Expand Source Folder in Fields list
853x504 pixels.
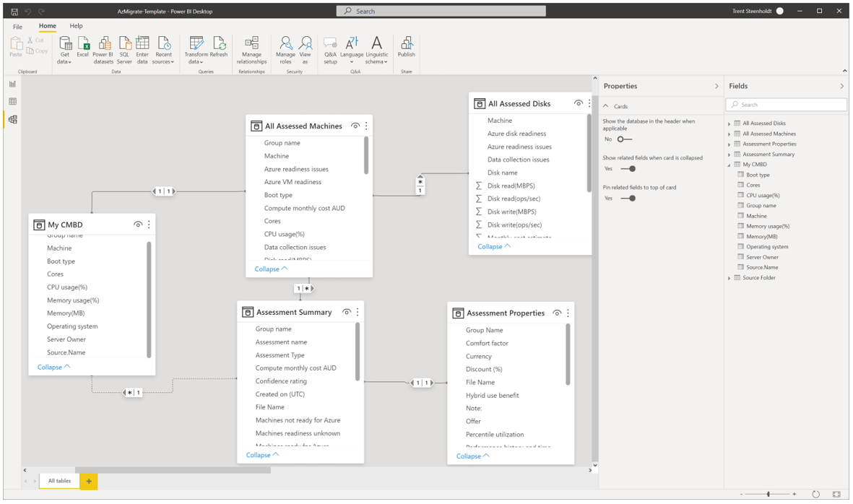[x=729, y=279]
